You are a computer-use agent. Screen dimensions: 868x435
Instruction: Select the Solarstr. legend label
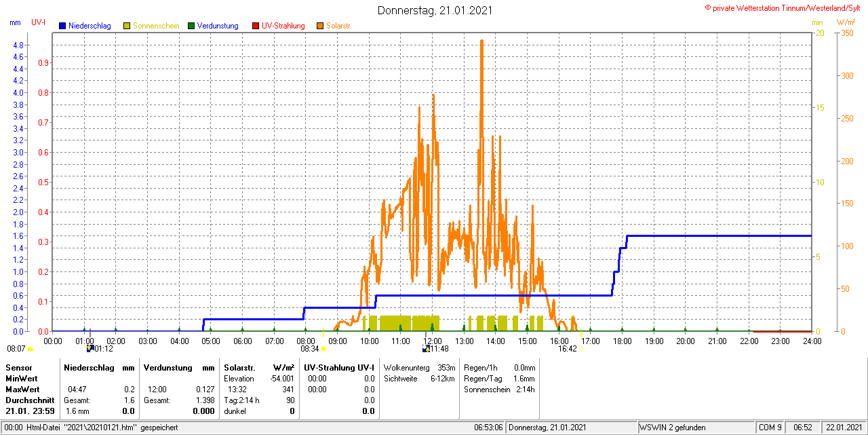(x=339, y=26)
